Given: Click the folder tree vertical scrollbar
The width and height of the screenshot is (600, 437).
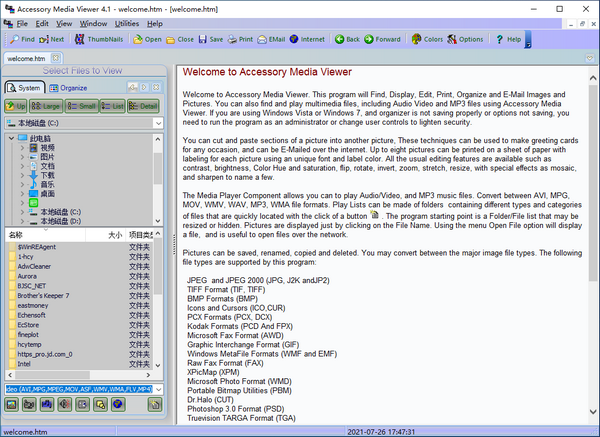Looking at the screenshot, I should 158,180.
